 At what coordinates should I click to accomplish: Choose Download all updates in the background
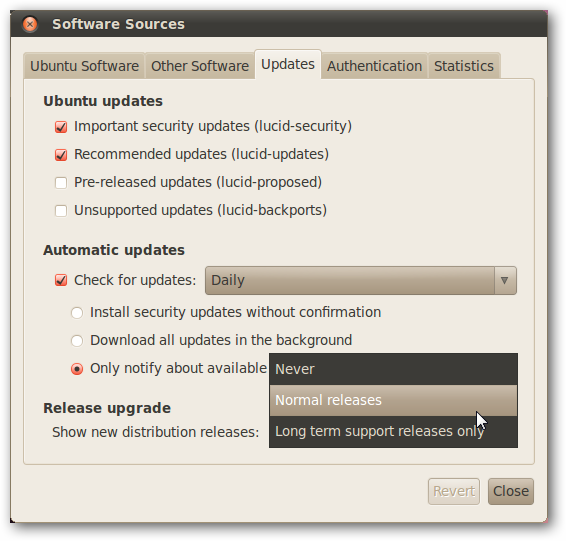point(77,341)
